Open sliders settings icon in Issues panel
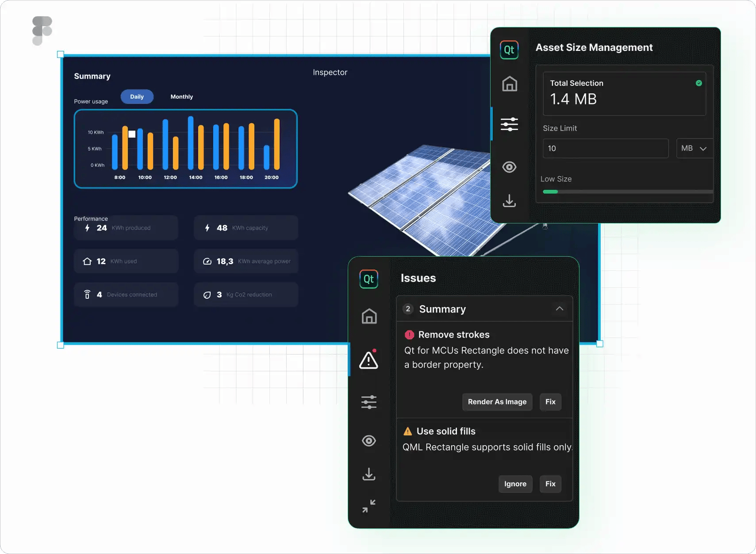 click(369, 402)
